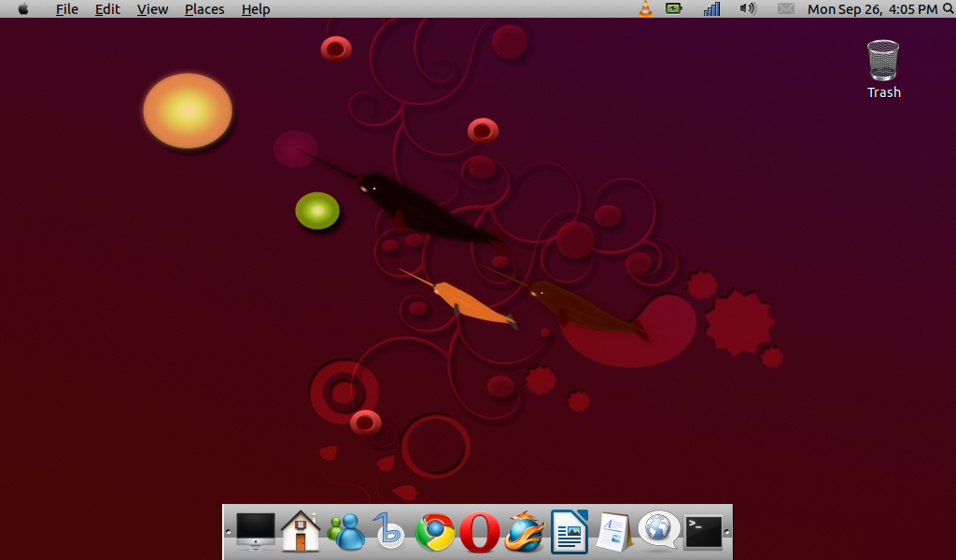Open the Apple logo menu
956x560 pixels.
[x=23, y=8]
